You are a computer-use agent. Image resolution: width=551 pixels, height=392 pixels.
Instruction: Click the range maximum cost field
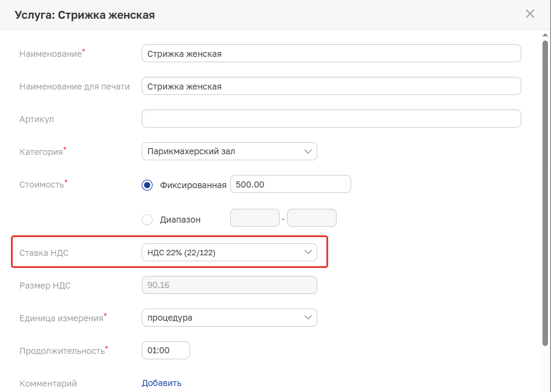point(311,218)
